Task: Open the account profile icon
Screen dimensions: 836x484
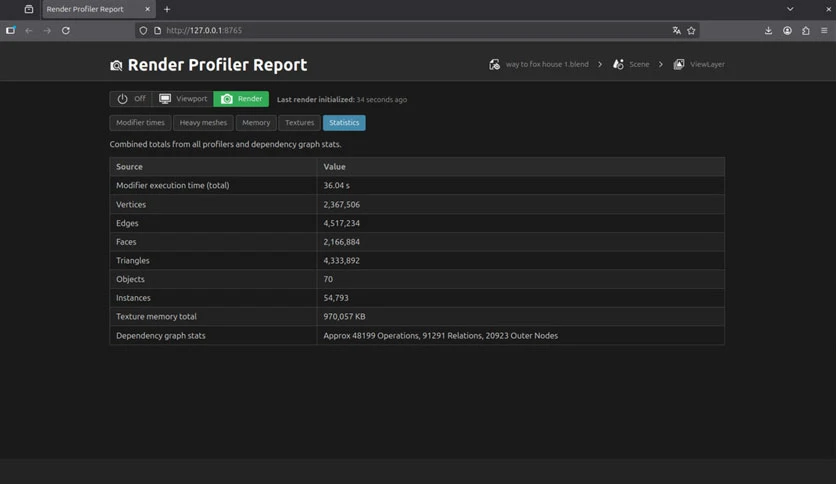Action: (x=787, y=30)
